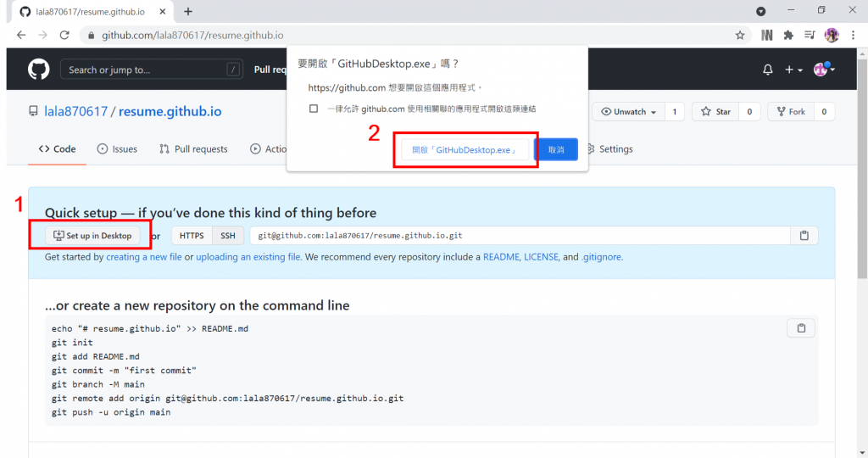
Task: Click the repository icon beside lala870617
Action: 33,111
